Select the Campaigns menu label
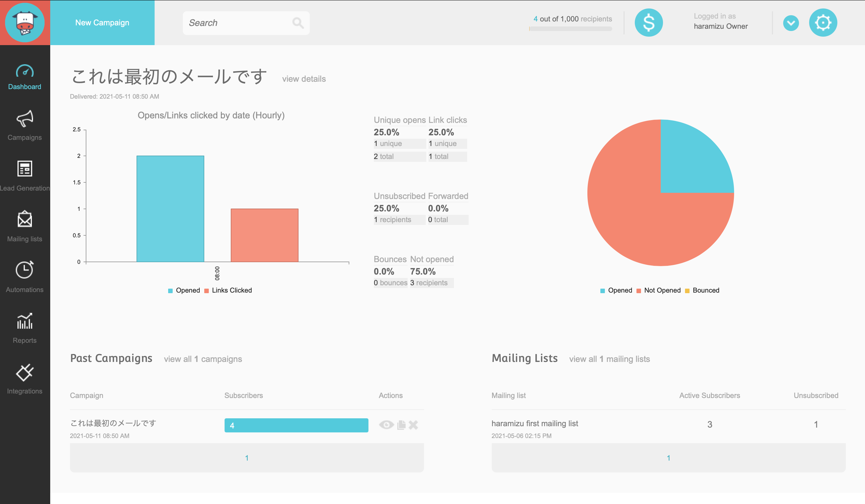This screenshot has width=865, height=504. 25,138
